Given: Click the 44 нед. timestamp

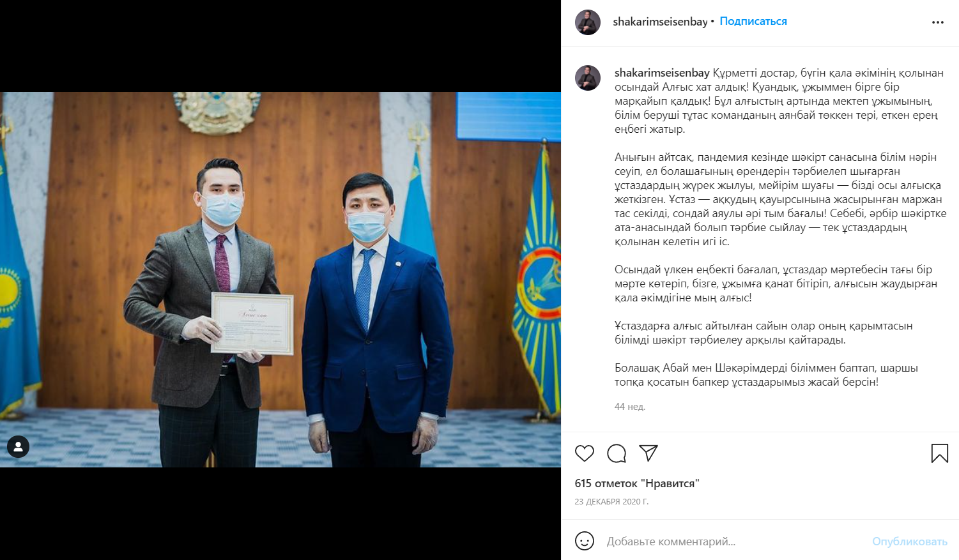Looking at the screenshot, I should click(630, 407).
